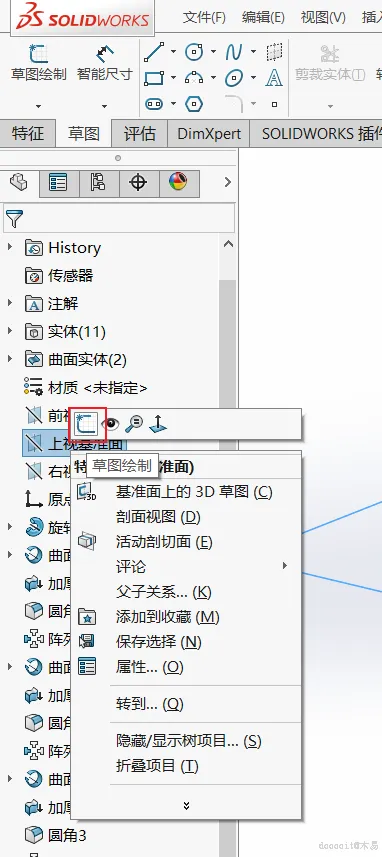Switch to the 草图 ribbon tab
This screenshot has height=857, width=382.
83,134
